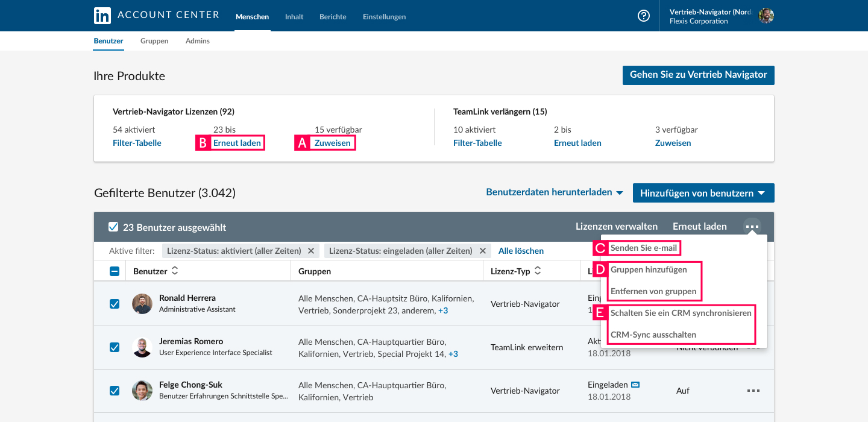Uncheck Jeremias Romero's row checkbox
This screenshot has height=422, width=868.
tap(115, 347)
